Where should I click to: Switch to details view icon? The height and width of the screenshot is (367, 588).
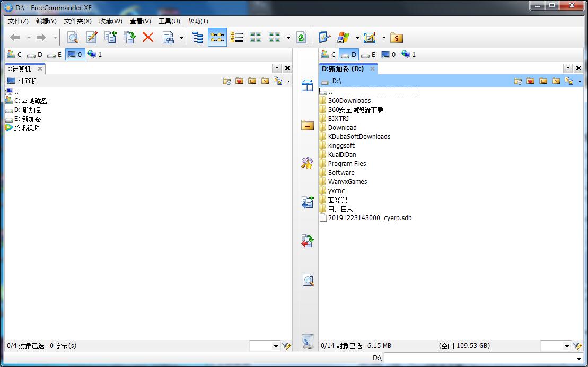(256, 38)
